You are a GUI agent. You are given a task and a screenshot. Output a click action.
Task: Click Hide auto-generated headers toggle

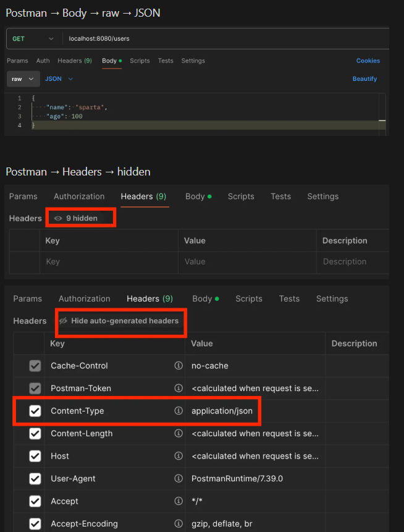click(119, 321)
